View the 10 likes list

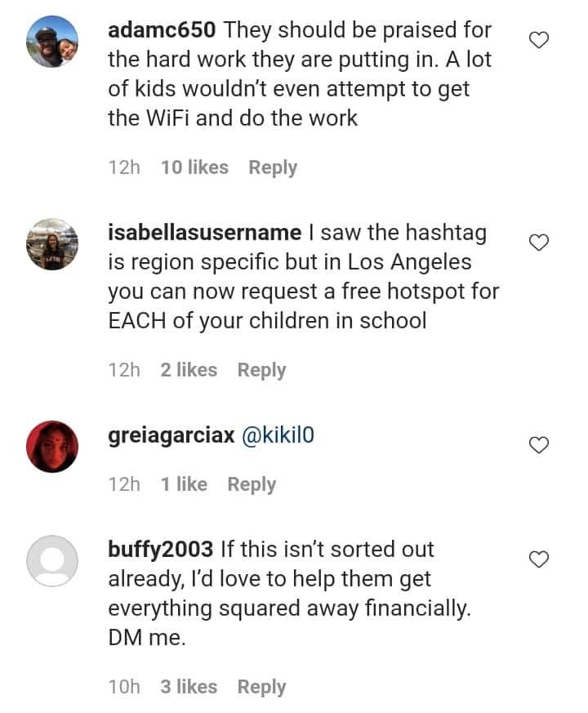(194, 167)
